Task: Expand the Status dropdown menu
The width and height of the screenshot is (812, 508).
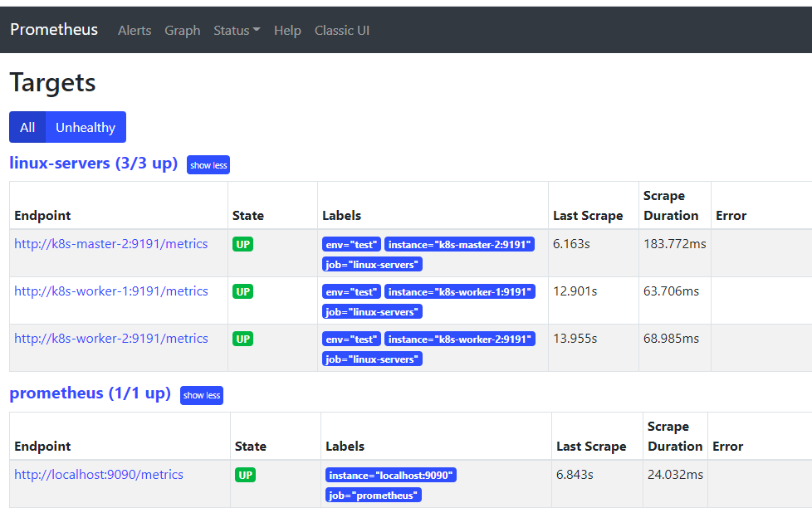Action: click(x=237, y=31)
